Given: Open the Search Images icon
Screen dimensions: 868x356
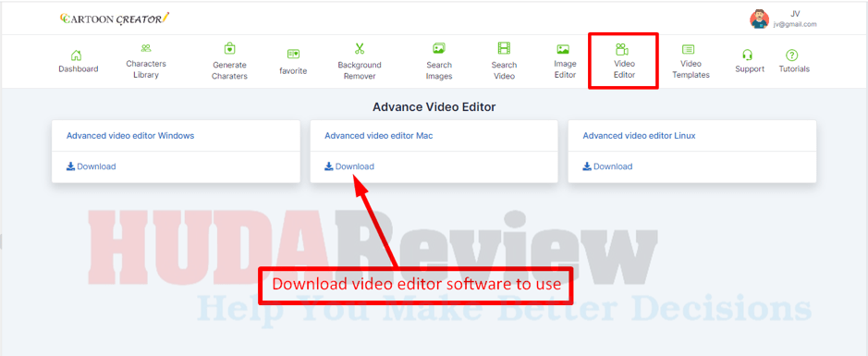Looking at the screenshot, I should pyautogui.click(x=439, y=49).
